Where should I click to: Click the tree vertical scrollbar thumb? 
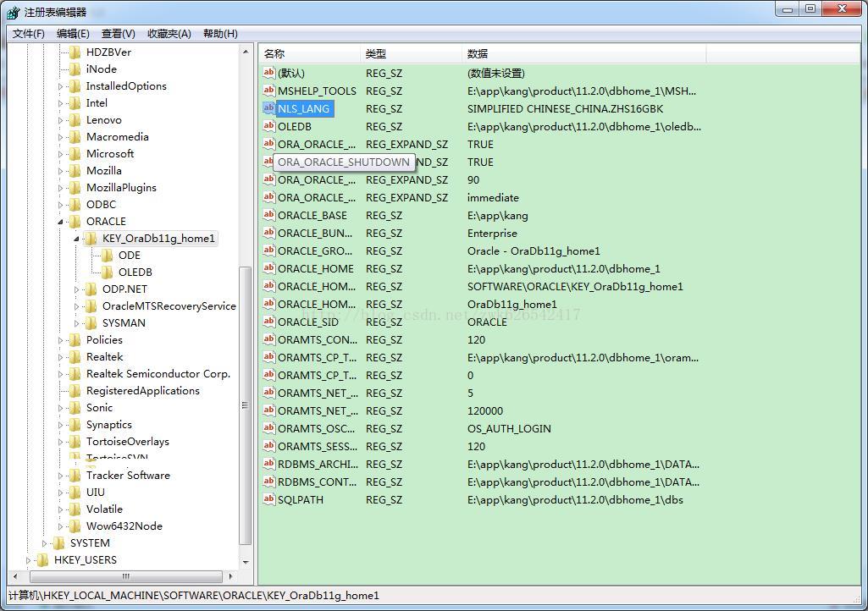[x=246, y=405]
